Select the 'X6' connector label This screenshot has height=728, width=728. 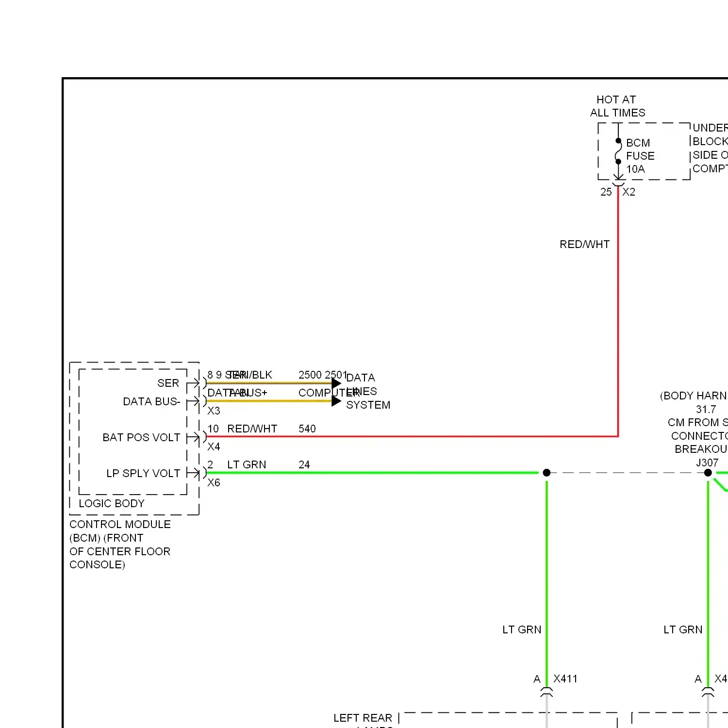(214, 482)
